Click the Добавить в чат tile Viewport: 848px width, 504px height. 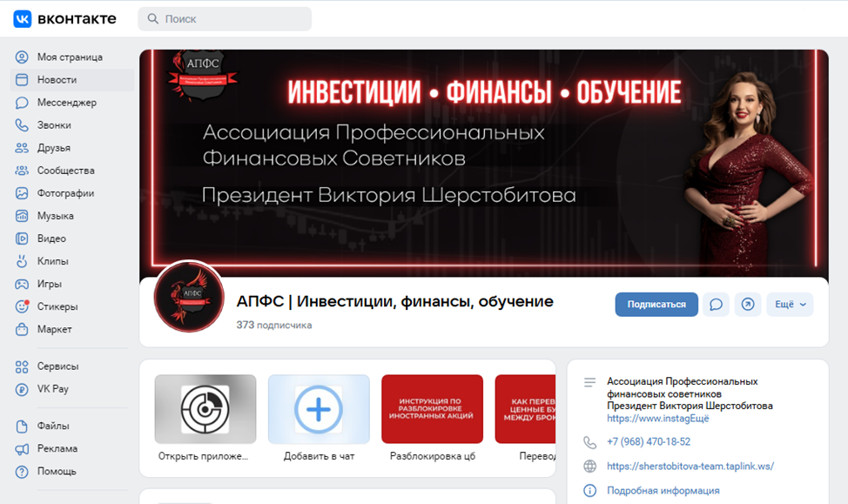point(319,418)
